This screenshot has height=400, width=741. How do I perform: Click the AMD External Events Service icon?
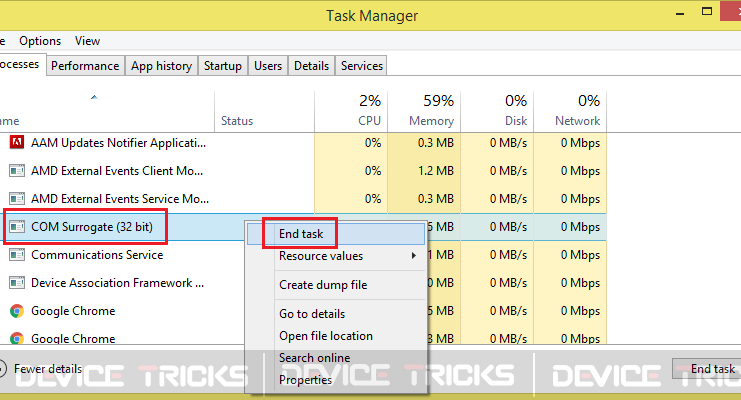pos(17,199)
